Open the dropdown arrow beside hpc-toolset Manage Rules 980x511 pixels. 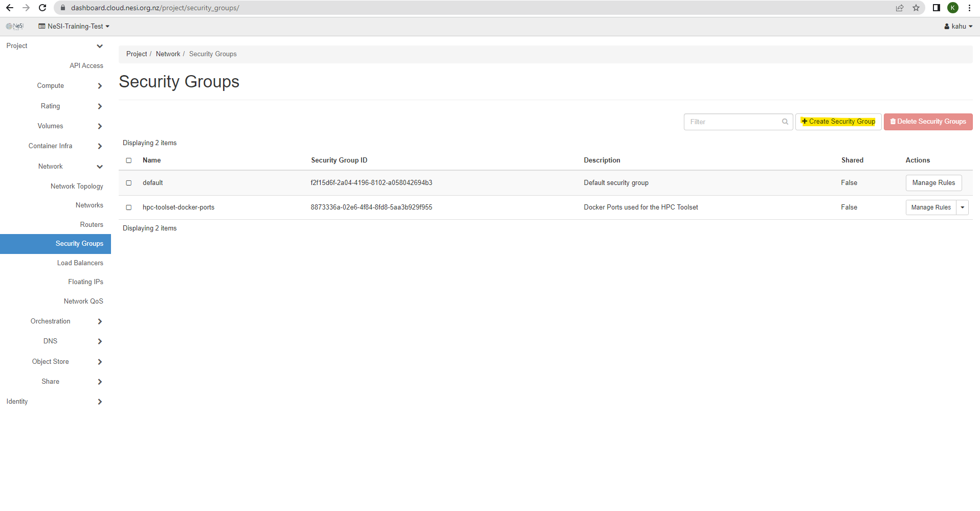pos(962,207)
